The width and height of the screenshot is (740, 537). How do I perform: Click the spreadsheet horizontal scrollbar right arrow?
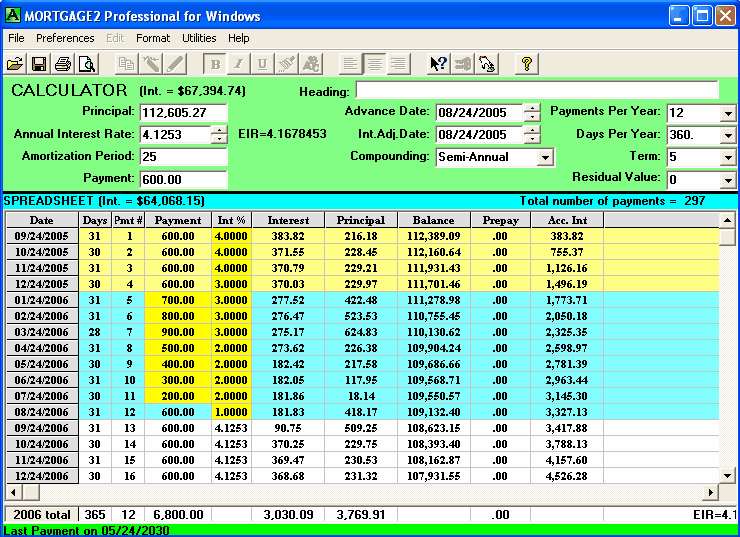click(x=712, y=493)
